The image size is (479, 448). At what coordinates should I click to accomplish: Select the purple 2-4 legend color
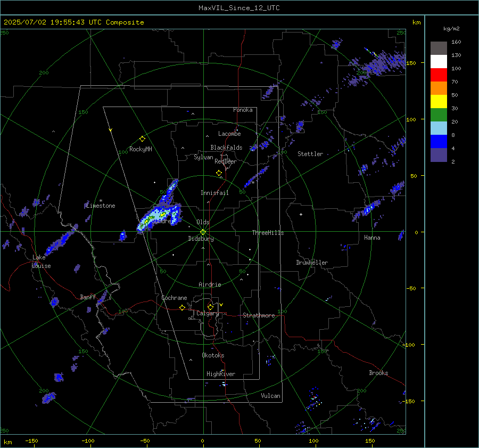[x=439, y=155]
